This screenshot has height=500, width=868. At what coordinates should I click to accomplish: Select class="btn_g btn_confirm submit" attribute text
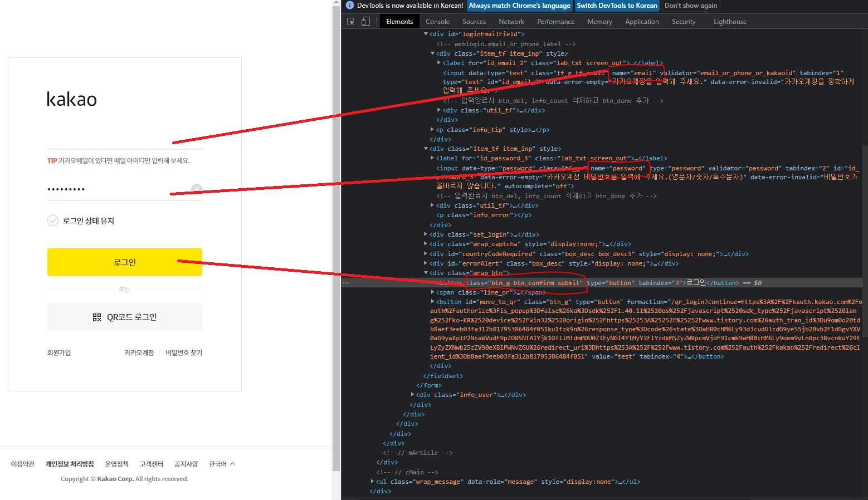tap(524, 283)
